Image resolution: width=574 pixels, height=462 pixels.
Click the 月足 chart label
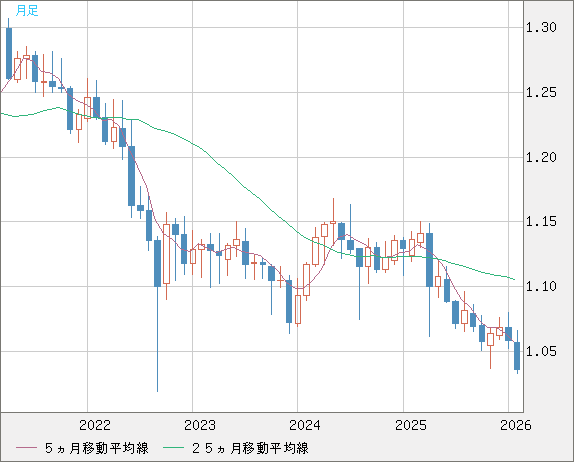pyautogui.click(x=27, y=11)
